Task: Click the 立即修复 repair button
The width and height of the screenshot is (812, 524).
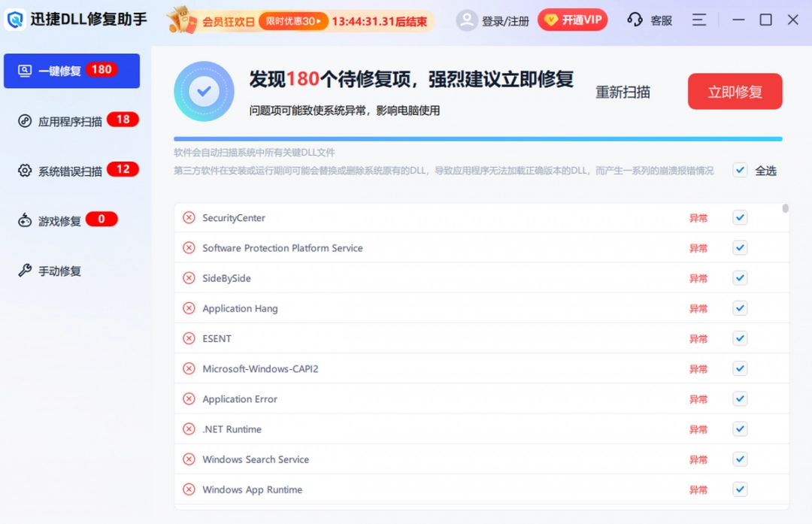Action: (735, 91)
